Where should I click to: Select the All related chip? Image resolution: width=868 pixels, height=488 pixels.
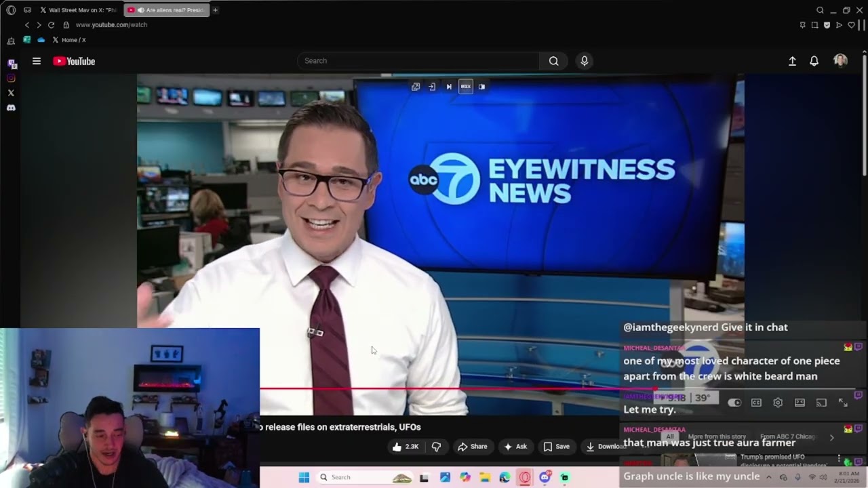669,437
